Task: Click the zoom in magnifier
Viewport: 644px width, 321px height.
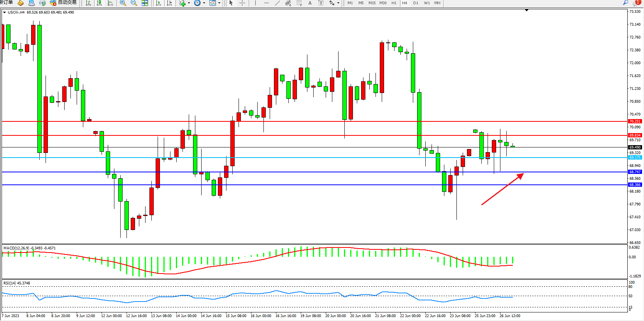Action: coord(123,3)
